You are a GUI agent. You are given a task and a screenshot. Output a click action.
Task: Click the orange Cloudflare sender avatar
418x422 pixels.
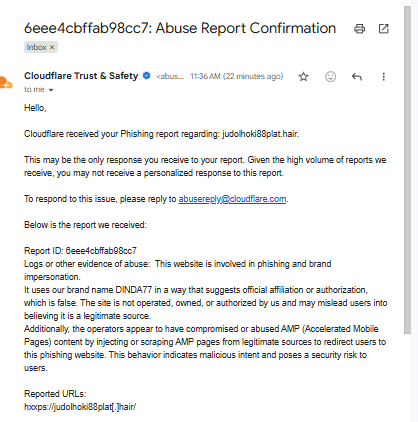[6, 83]
